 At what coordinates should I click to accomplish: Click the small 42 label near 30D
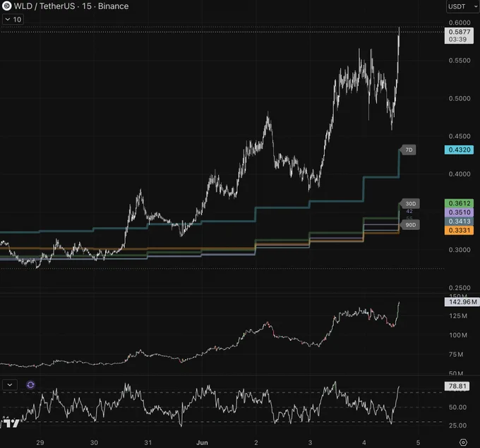[409, 211]
